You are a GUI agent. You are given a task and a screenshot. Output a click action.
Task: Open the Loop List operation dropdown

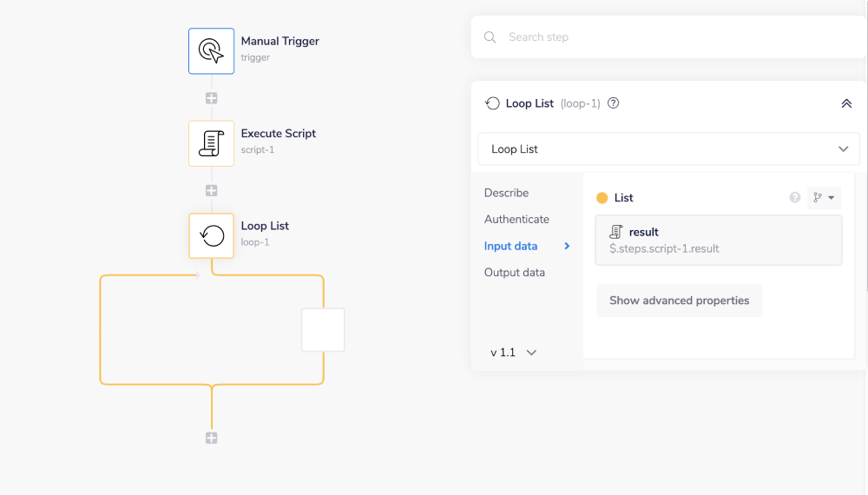pos(668,149)
